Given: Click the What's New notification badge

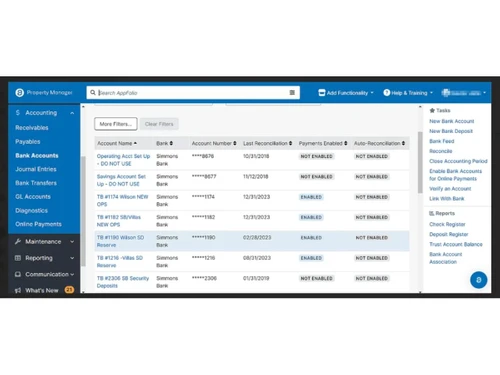Looking at the screenshot, I should [x=69, y=290].
